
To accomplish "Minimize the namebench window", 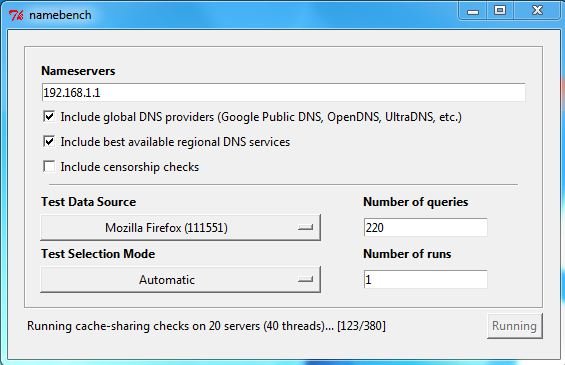I will point(473,11).
